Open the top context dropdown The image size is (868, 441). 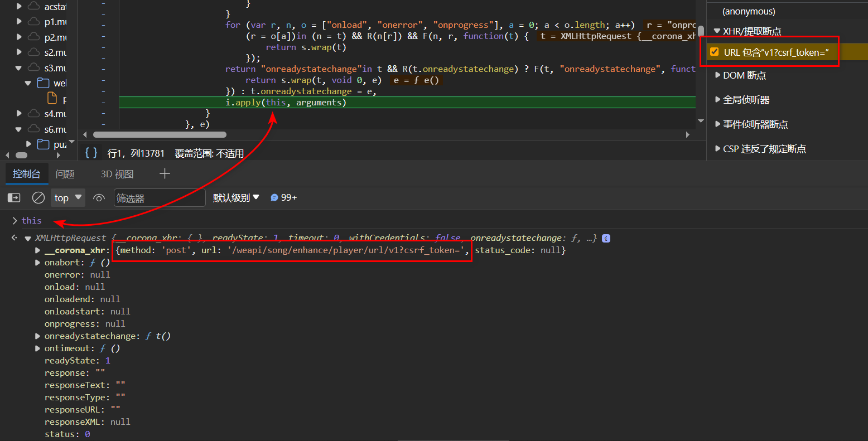(x=69, y=198)
